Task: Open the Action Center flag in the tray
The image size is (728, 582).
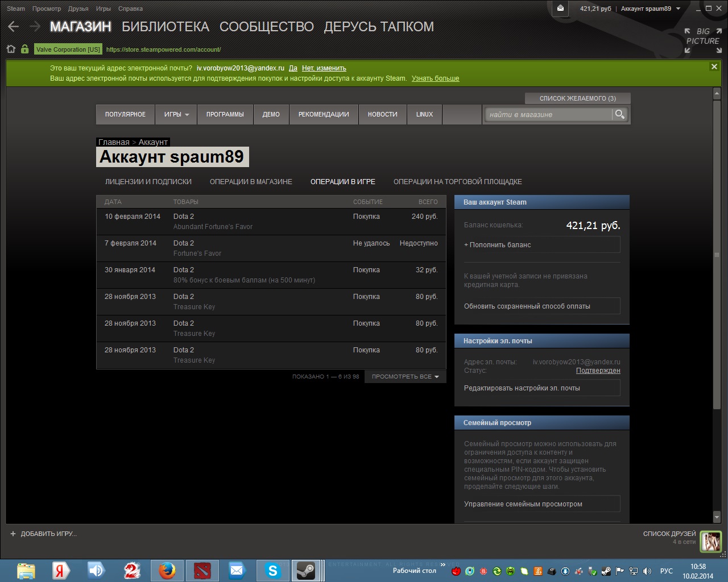Action: tap(620, 571)
